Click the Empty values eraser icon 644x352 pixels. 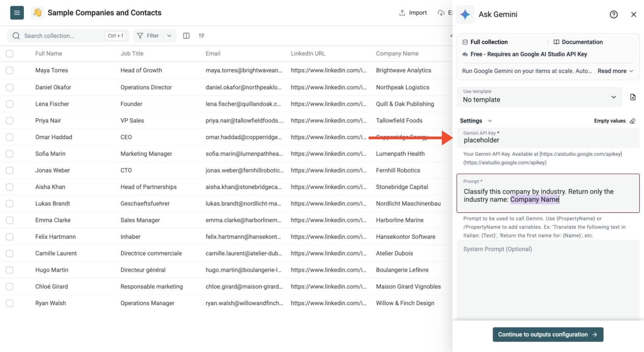[x=633, y=121]
